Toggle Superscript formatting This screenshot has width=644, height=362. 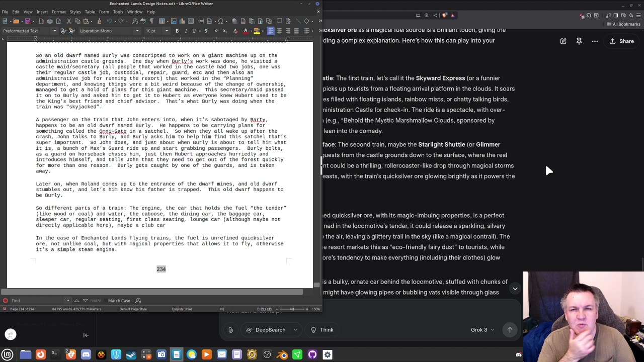click(x=216, y=31)
